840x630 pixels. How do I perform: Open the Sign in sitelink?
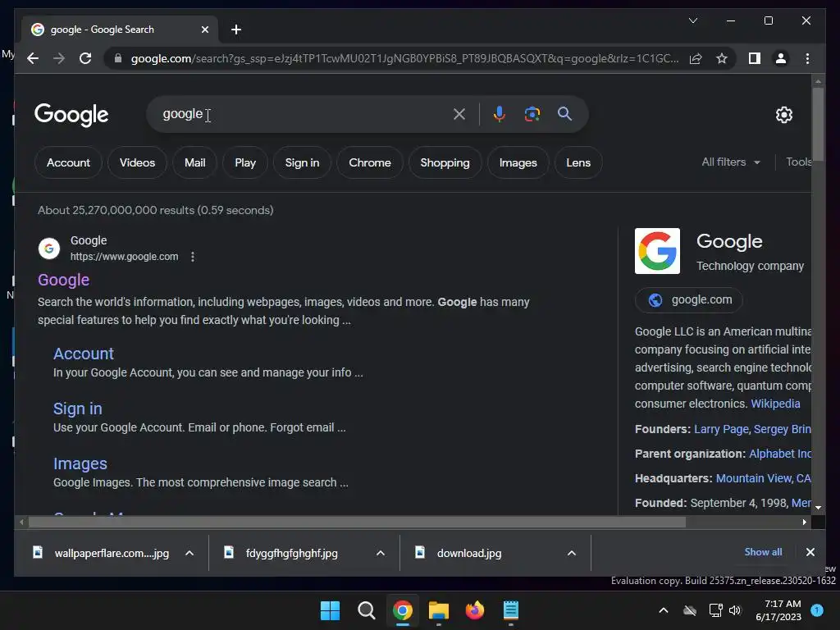(78, 409)
